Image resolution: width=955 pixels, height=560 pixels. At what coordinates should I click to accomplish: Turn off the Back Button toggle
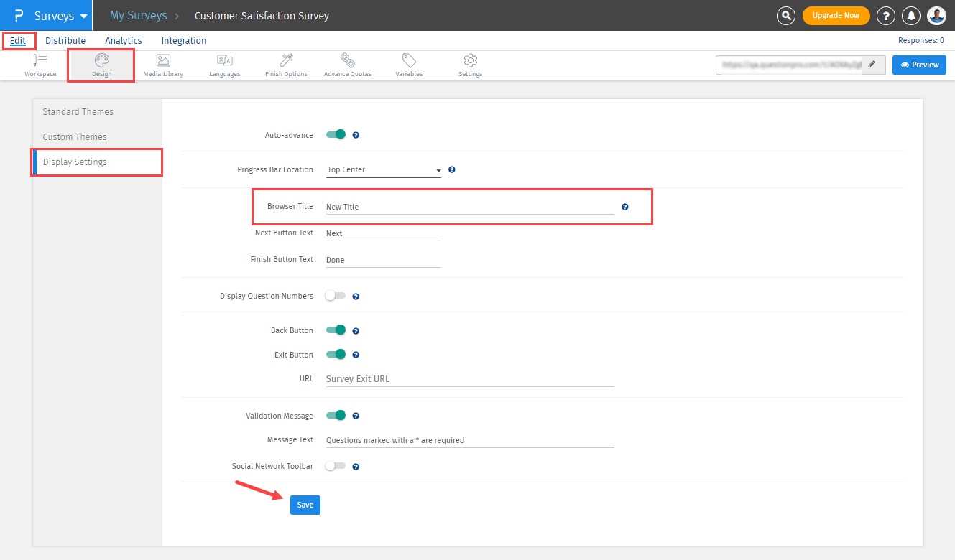point(336,330)
